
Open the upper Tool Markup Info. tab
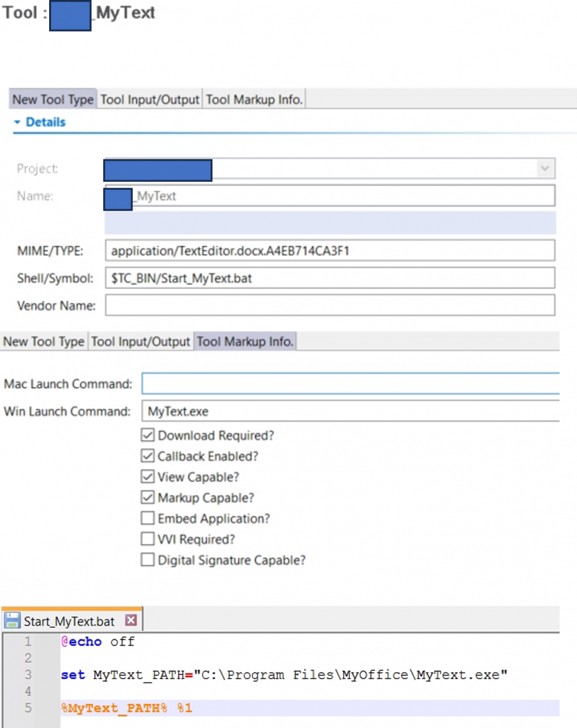click(x=254, y=99)
